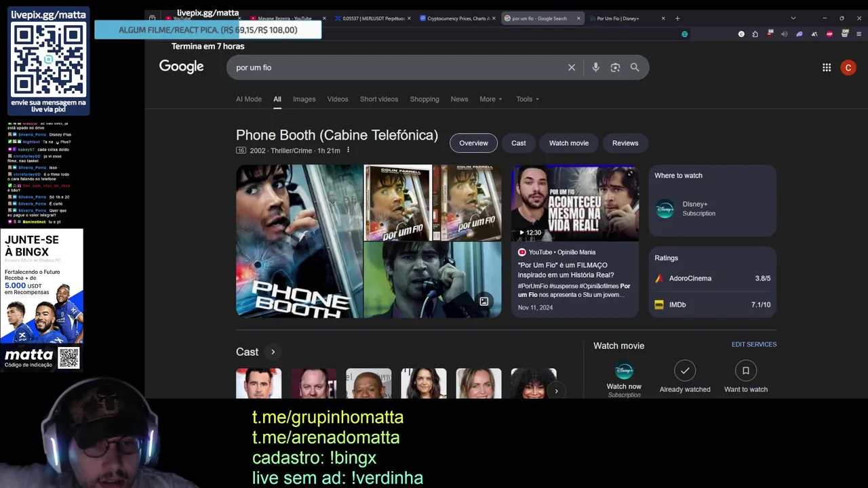Open the large Phone Booth poster image

coord(299,241)
